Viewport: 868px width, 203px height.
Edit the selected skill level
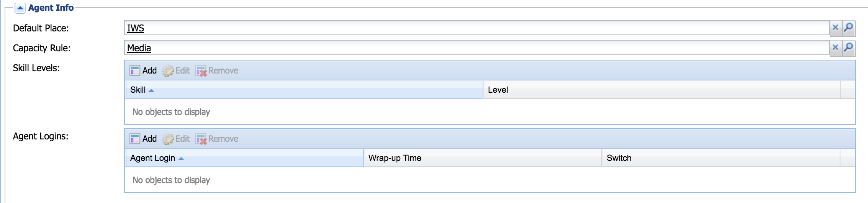pyautogui.click(x=176, y=70)
